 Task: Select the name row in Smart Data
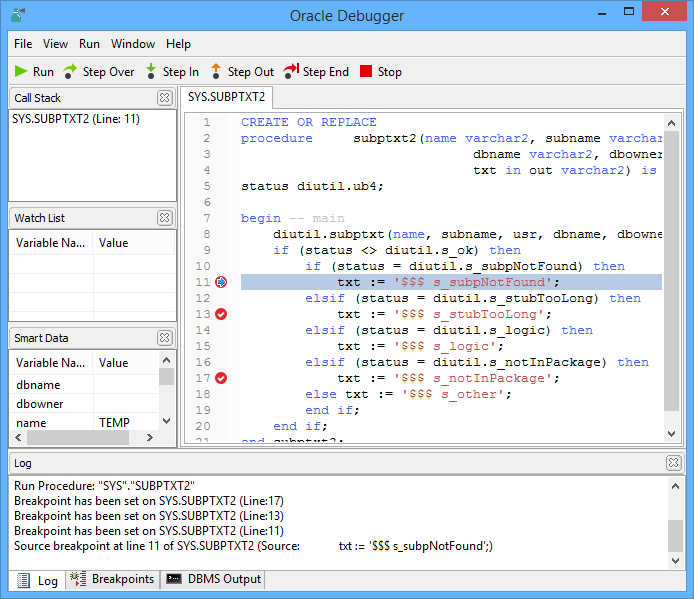(x=84, y=423)
